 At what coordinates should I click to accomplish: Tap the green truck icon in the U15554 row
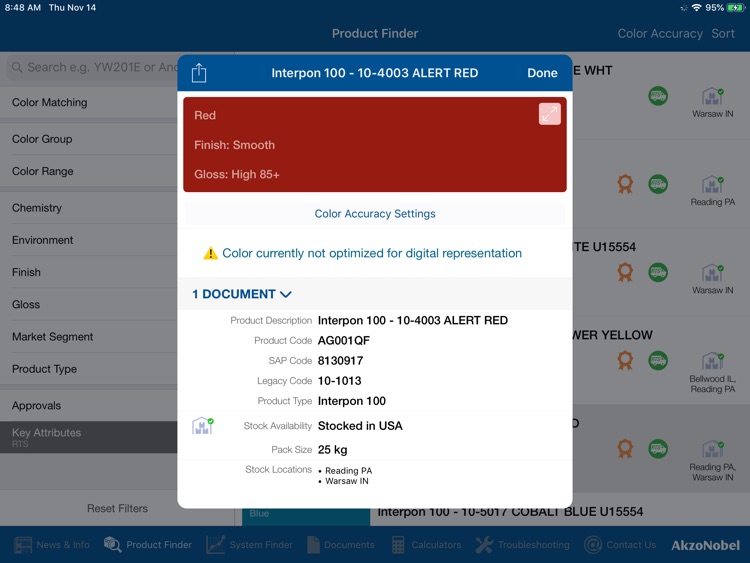pos(658,272)
